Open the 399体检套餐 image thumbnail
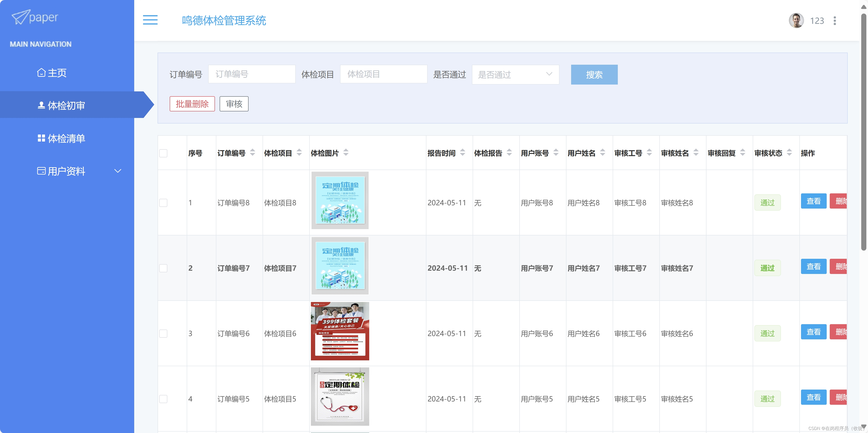Screen dimensions: 868x433 (340, 331)
